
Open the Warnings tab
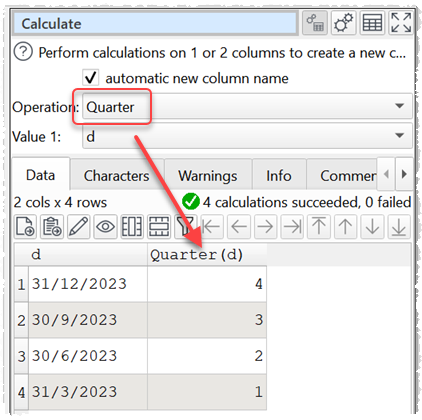coord(208,176)
